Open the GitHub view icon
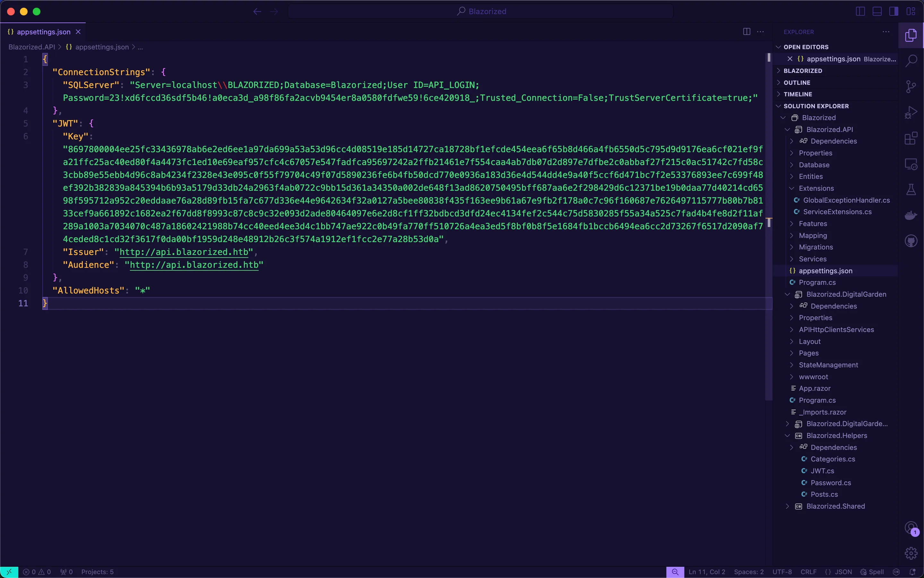The image size is (924, 578). (911, 241)
